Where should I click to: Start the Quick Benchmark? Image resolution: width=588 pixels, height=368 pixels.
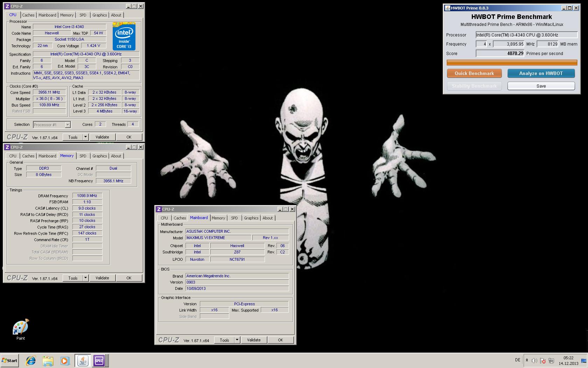[474, 73]
